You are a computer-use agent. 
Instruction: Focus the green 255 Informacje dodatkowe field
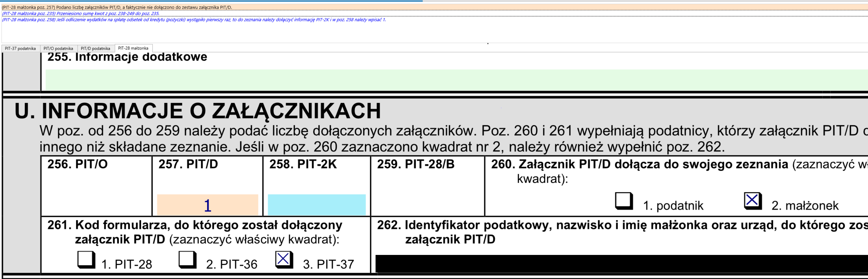[x=438, y=80]
